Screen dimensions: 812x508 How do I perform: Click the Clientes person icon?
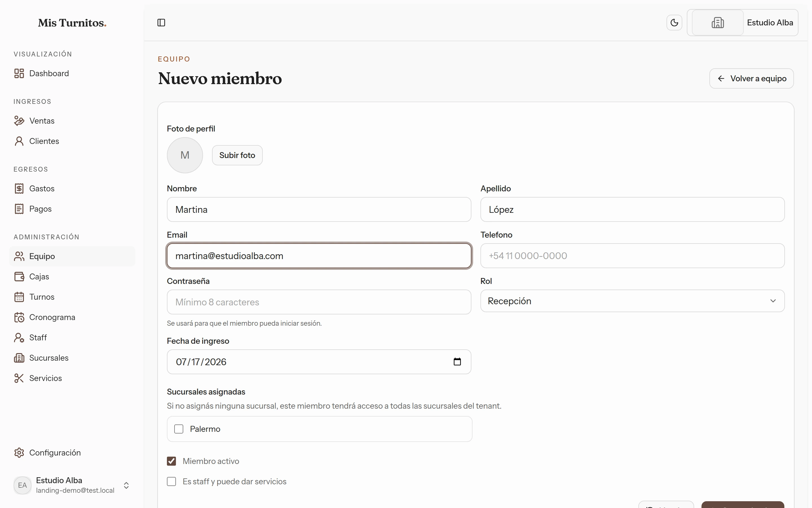click(x=19, y=141)
